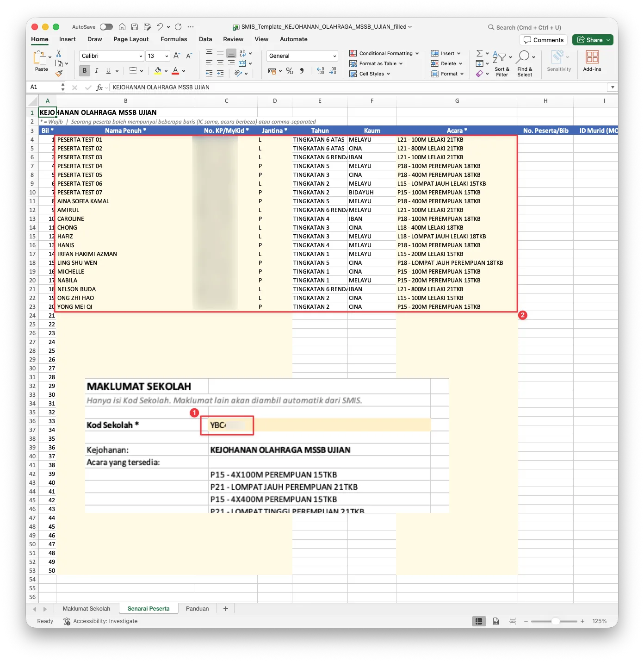Switch to Page Layout view icon
Image resolution: width=644 pixels, height=662 pixels.
click(x=496, y=621)
